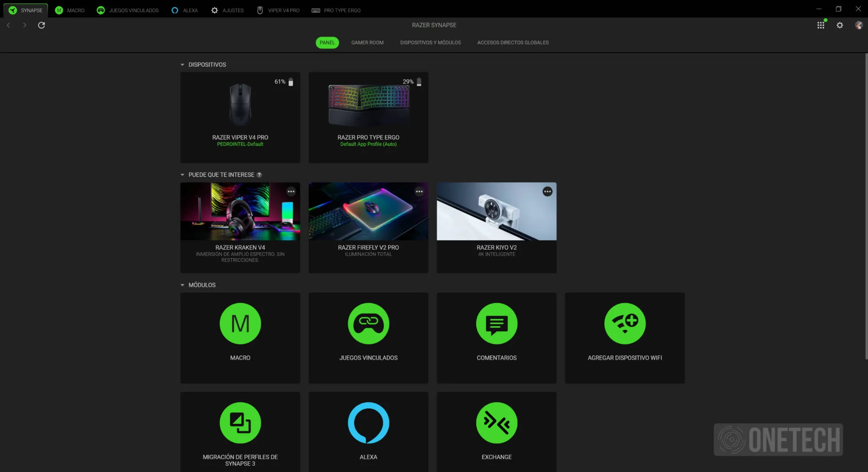Viewport: 868px width, 472px height.
Task: Click the refresh icon
Action: click(x=41, y=25)
